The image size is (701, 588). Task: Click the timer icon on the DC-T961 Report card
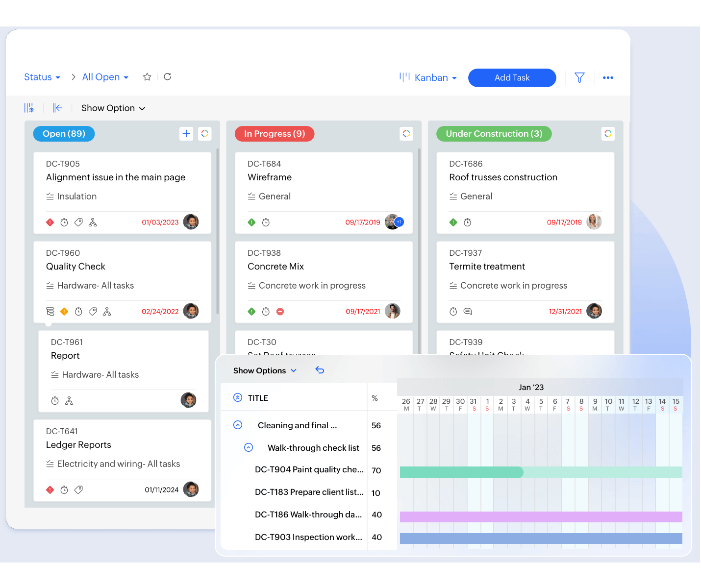click(x=54, y=400)
